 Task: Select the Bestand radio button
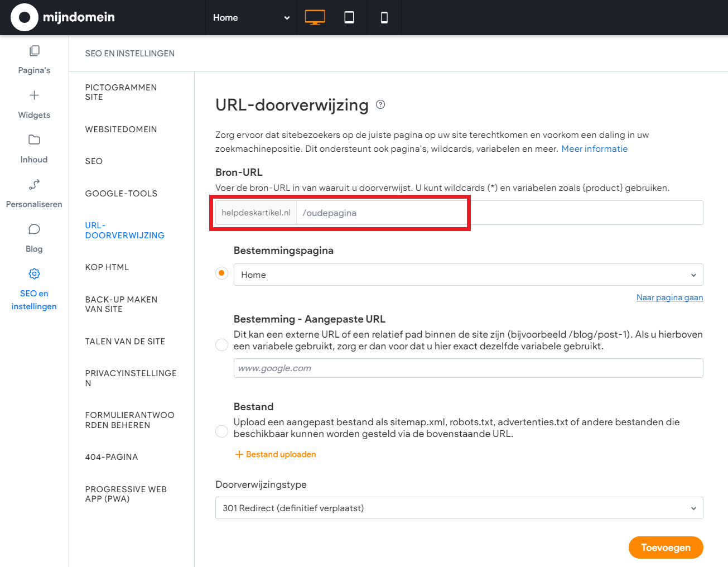pos(221,431)
